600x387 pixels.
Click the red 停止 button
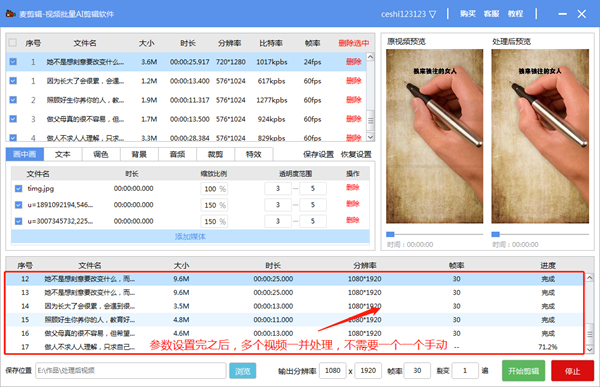[572, 371]
